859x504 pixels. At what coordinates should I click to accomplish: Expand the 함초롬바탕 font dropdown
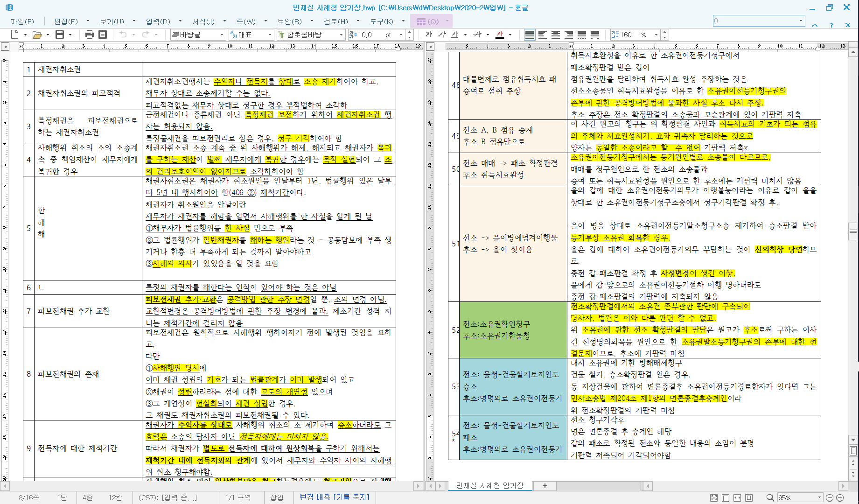pos(341,35)
